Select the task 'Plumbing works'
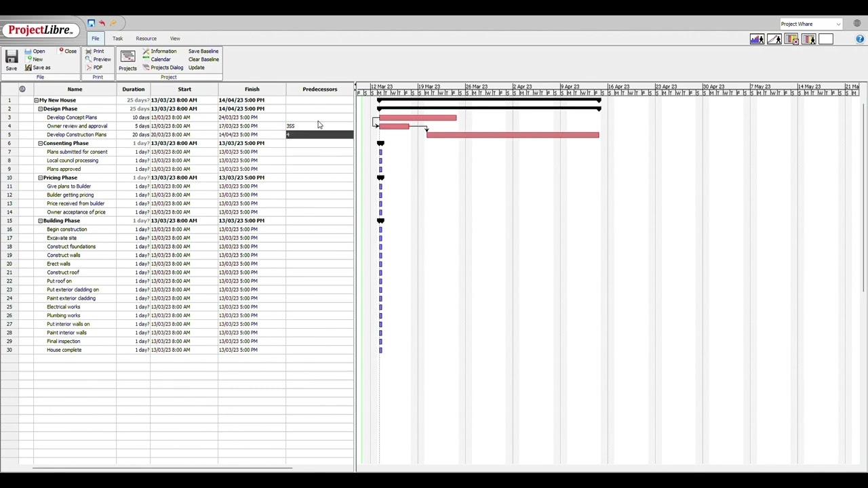868x488 pixels. tap(64, 316)
